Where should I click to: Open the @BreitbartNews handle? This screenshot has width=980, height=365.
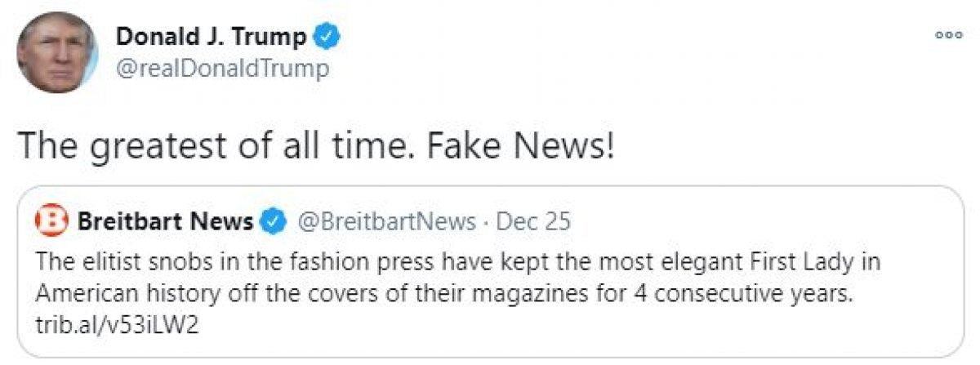click(x=385, y=221)
